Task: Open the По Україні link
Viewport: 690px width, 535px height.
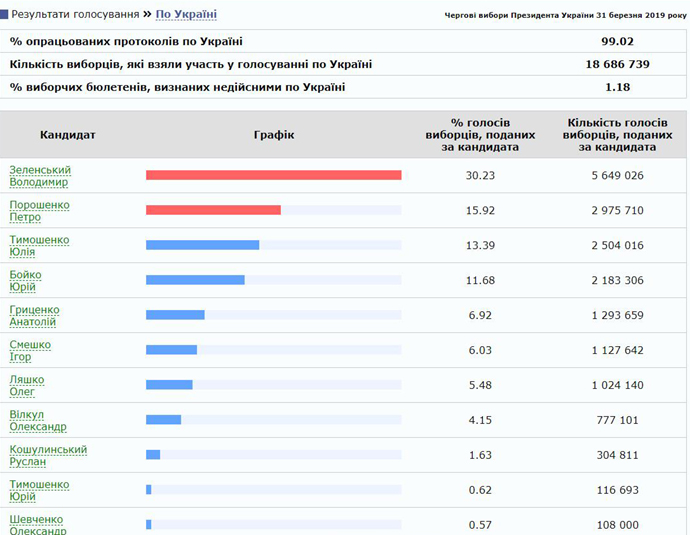Action: point(185,15)
